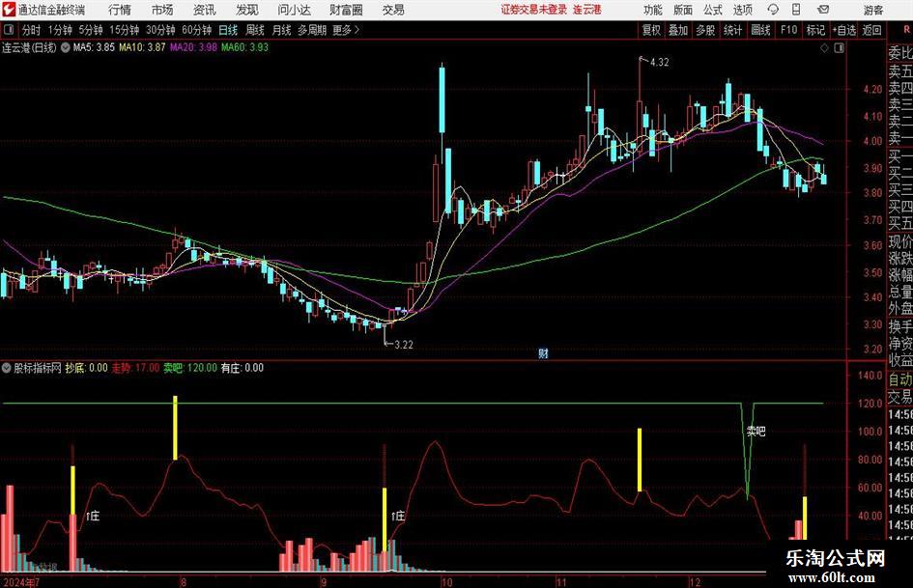Click the 抄底: 0.00 indicator value
This screenshot has height=588, width=913.
pos(86,368)
